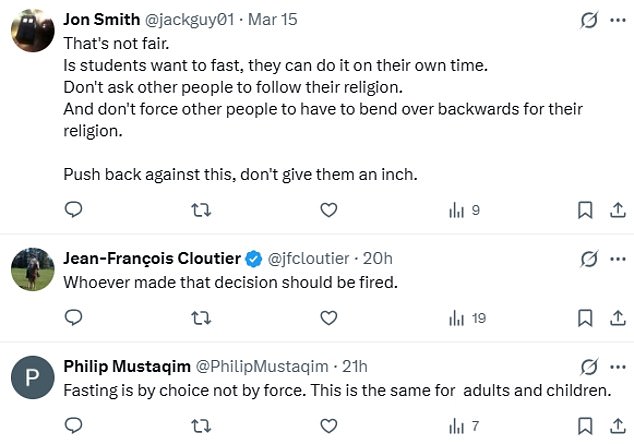
Task: Open more options for Jon Smith's tweet
Action: pos(617,19)
